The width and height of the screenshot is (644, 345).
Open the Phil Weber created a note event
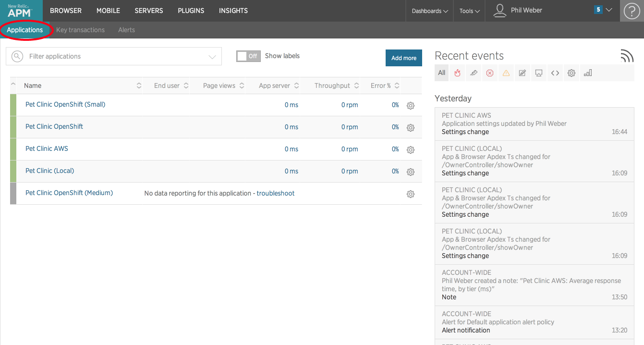[x=535, y=285]
